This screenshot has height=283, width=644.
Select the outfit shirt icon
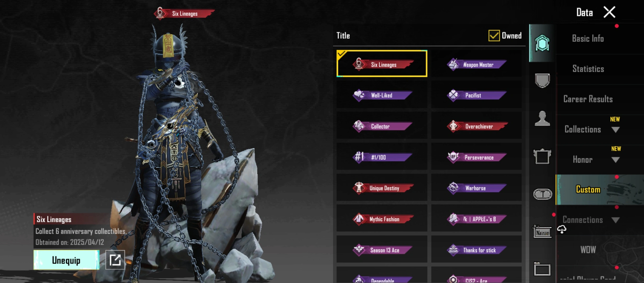point(542,156)
